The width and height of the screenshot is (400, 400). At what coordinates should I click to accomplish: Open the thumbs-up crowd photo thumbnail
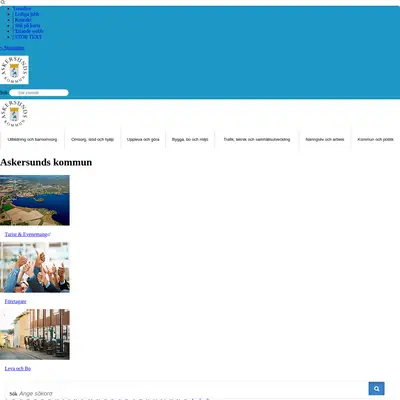point(35,267)
